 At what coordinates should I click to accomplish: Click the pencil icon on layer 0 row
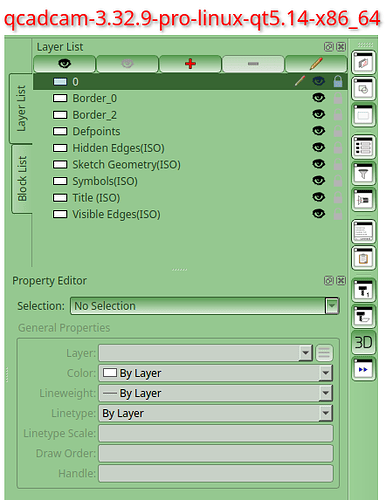(300, 81)
